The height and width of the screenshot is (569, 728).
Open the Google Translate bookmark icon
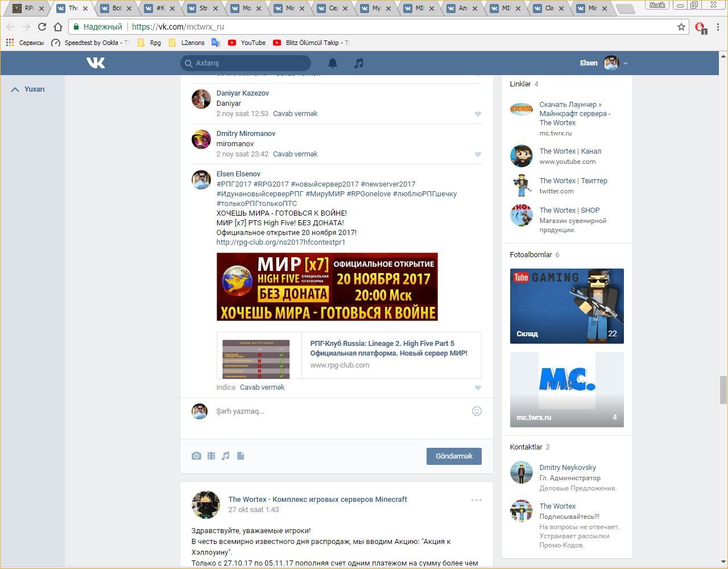[216, 42]
